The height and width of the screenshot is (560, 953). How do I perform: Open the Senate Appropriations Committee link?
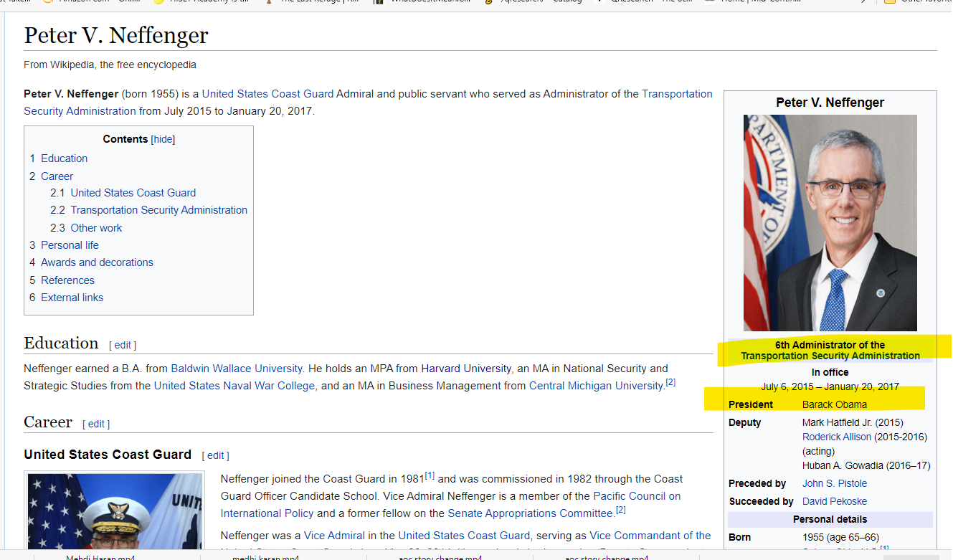[531, 513]
